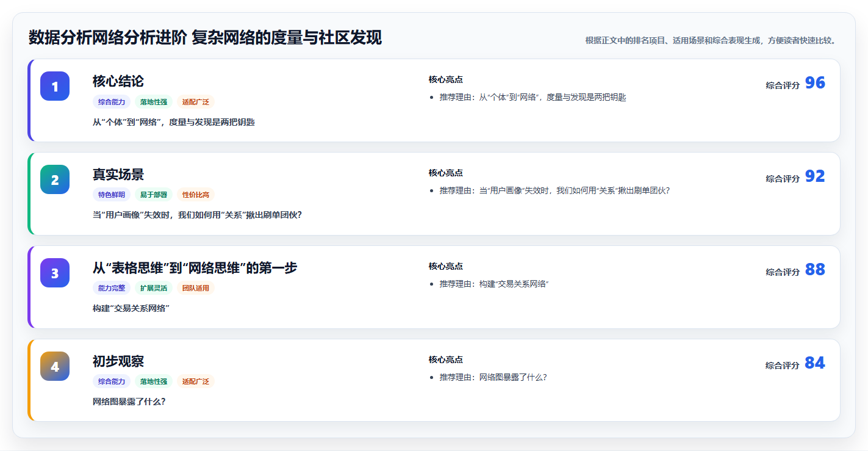Click bullet 推荐理由：从"个体"到"网络"
Viewport: 868px width, 451px height.
tap(533, 97)
